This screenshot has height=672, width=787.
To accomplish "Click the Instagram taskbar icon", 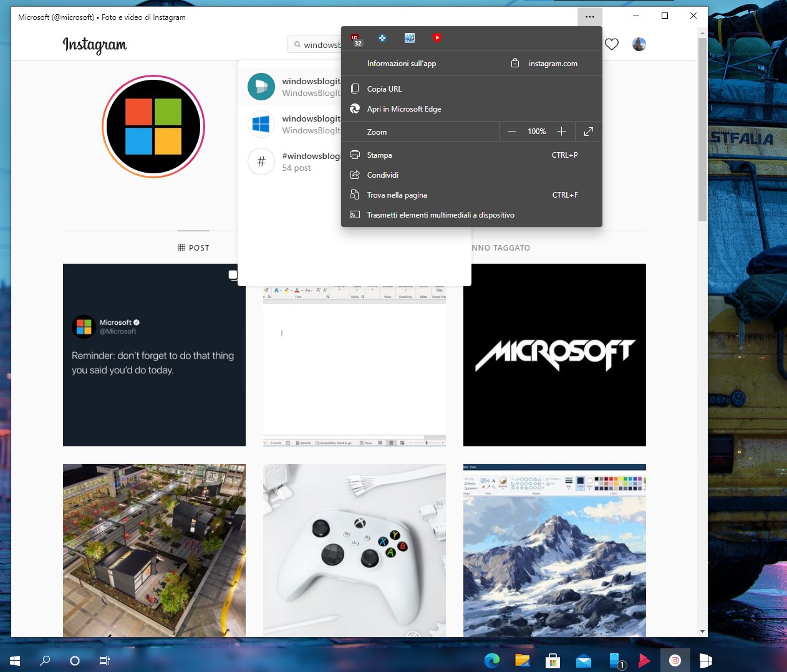I will click(675, 660).
